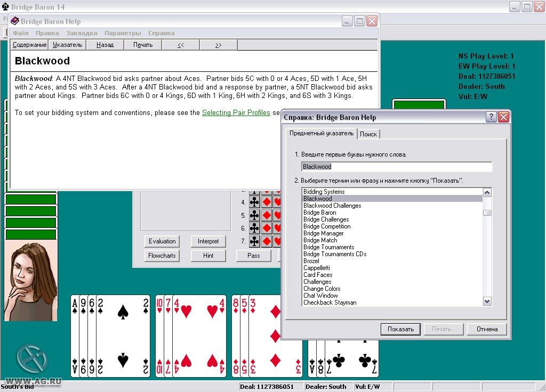Click the Interpret button
This screenshot has height=392, width=546.
click(x=208, y=241)
